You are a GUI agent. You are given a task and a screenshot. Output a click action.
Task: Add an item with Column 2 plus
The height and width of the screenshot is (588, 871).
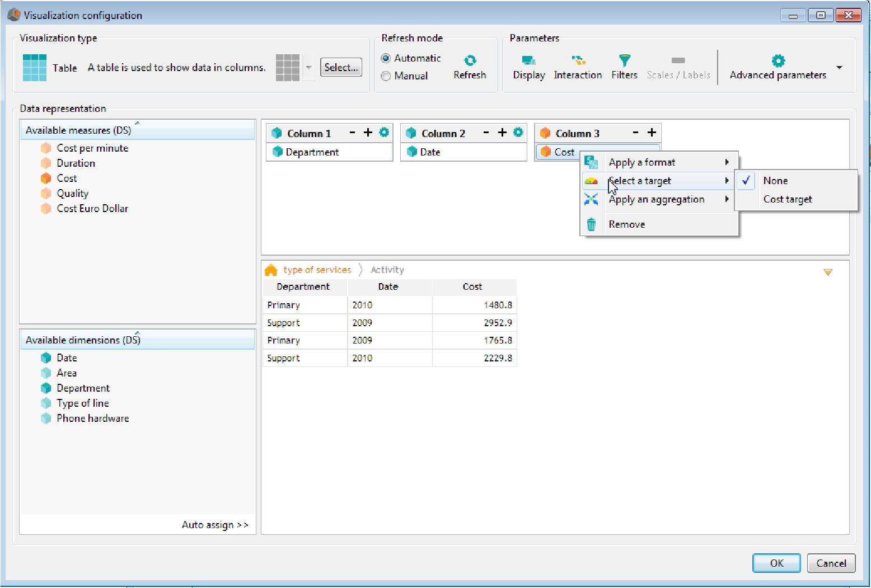[x=502, y=132]
